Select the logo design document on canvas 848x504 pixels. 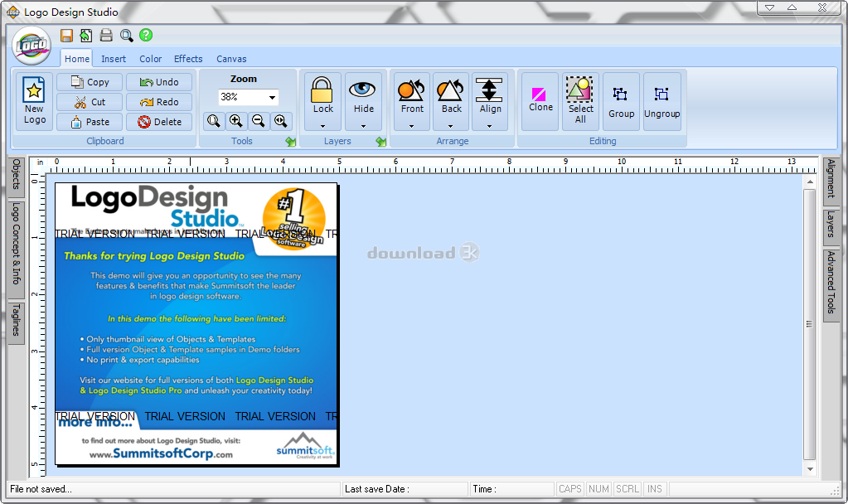pyautogui.click(x=196, y=324)
